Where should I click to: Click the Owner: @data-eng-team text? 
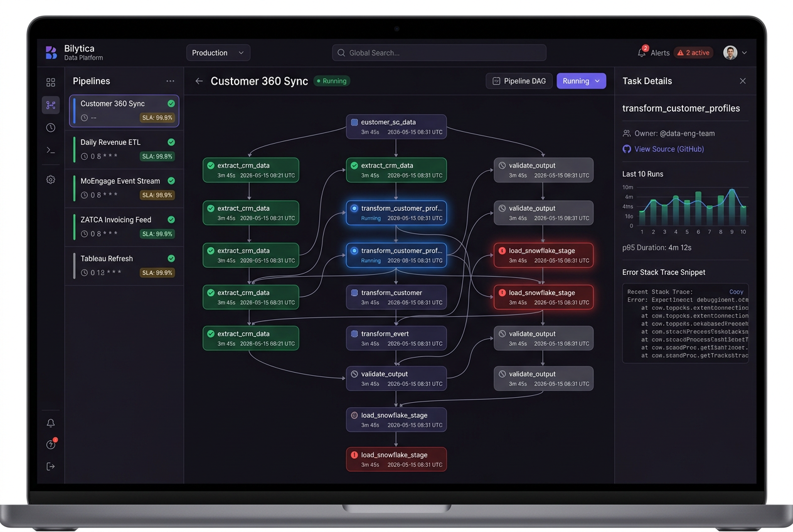click(674, 134)
